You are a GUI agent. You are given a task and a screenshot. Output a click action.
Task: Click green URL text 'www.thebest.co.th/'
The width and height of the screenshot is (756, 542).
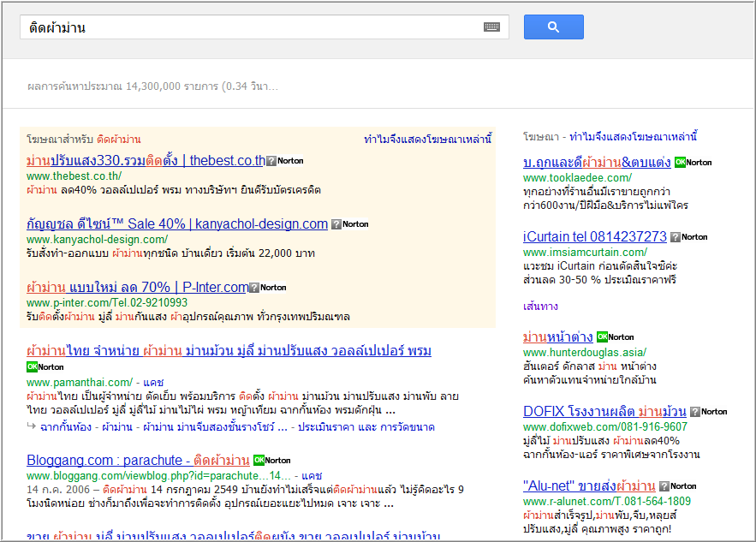[74, 176]
